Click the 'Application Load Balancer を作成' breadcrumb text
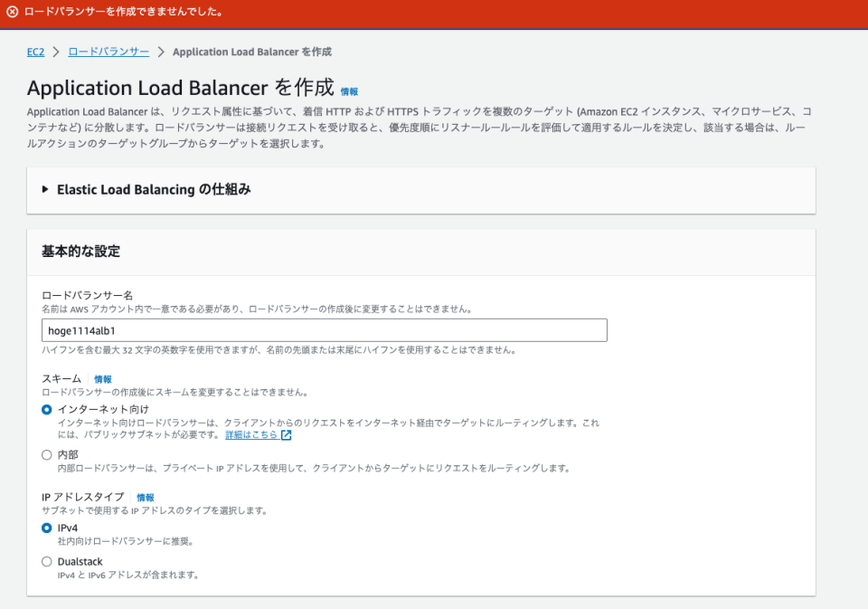The width and height of the screenshot is (868, 609). click(252, 52)
